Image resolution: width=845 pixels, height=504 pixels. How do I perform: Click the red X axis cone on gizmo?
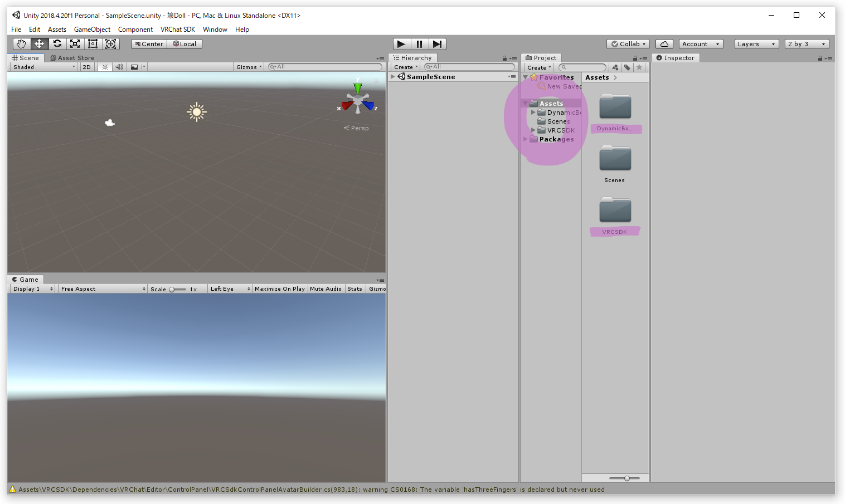[347, 105]
